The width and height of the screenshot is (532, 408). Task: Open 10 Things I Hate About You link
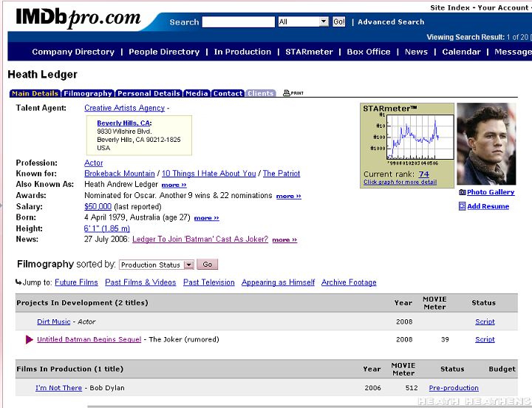[x=208, y=174]
